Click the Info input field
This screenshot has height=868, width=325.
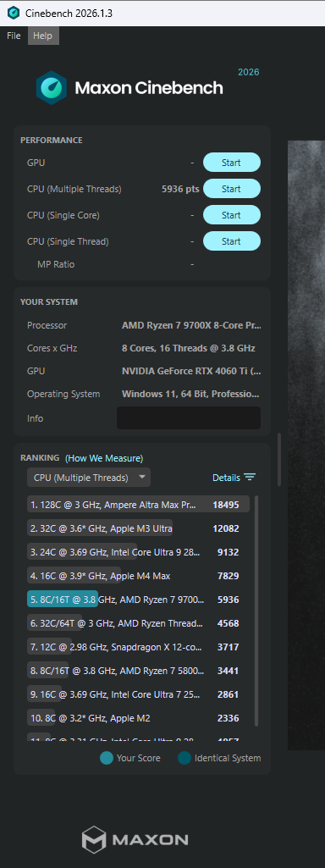click(x=188, y=418)
